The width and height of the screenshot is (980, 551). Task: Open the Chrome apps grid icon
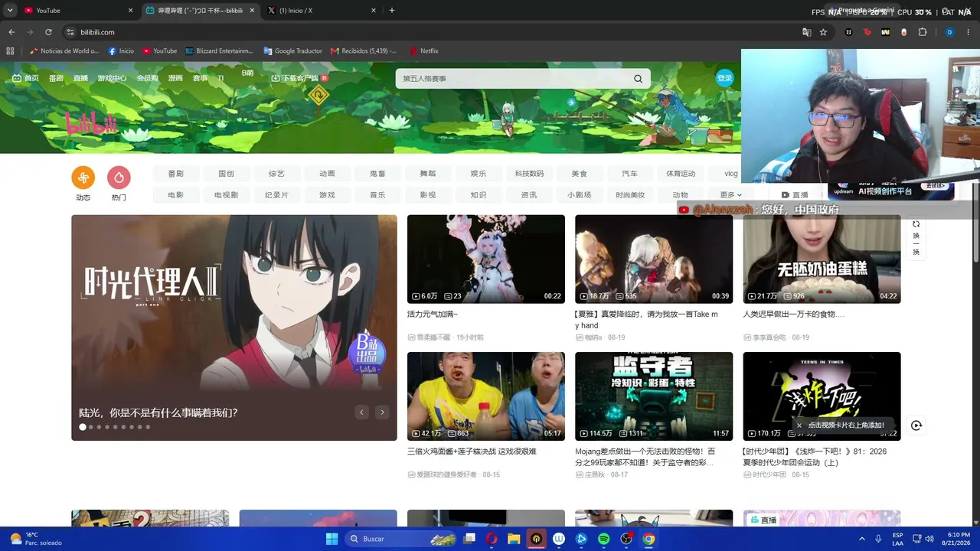click(x=10, y=51)
